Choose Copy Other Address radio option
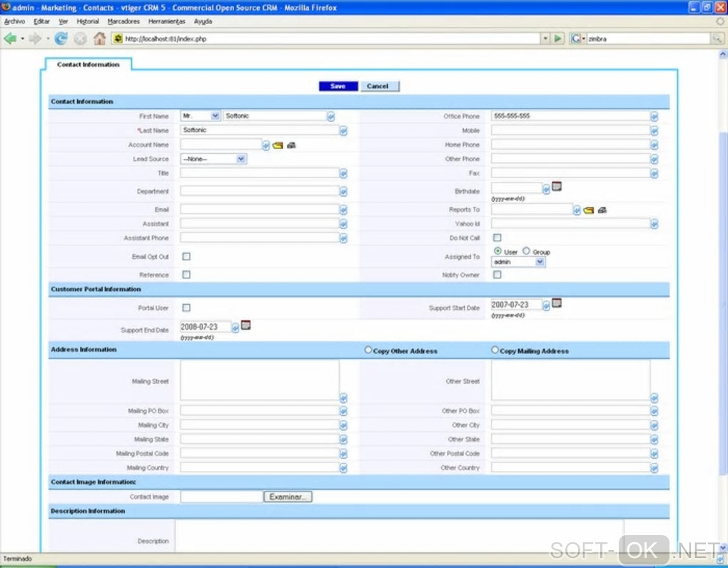 pos(368,350)
